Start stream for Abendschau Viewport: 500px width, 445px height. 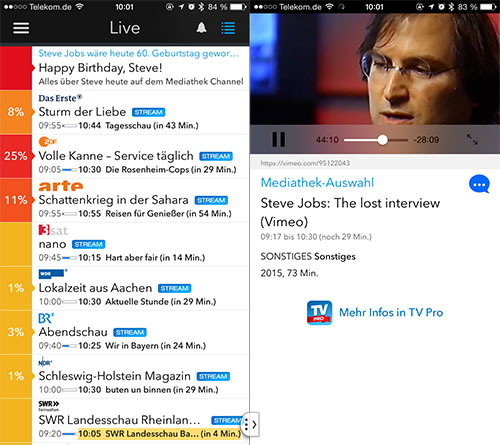(x=130, y=332)
